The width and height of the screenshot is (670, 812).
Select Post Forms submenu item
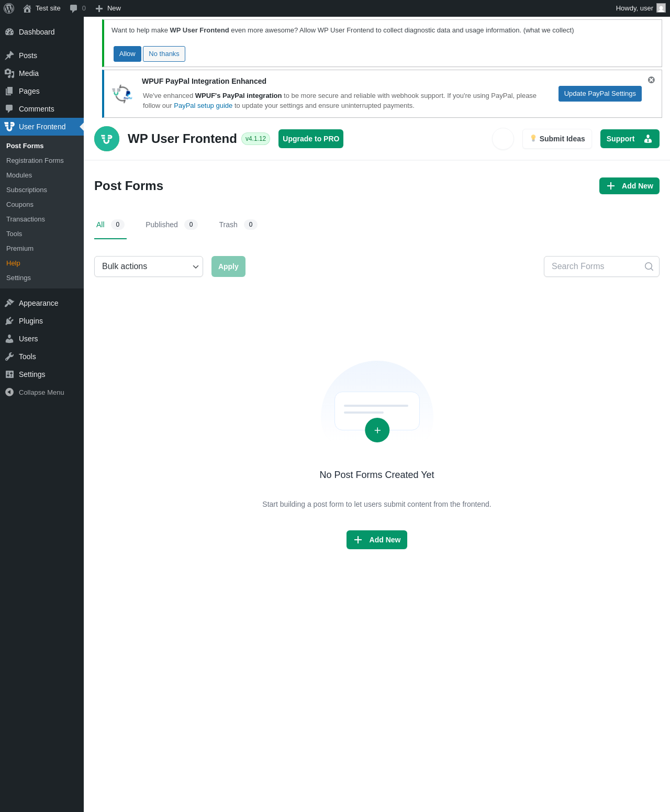point(25,146)
